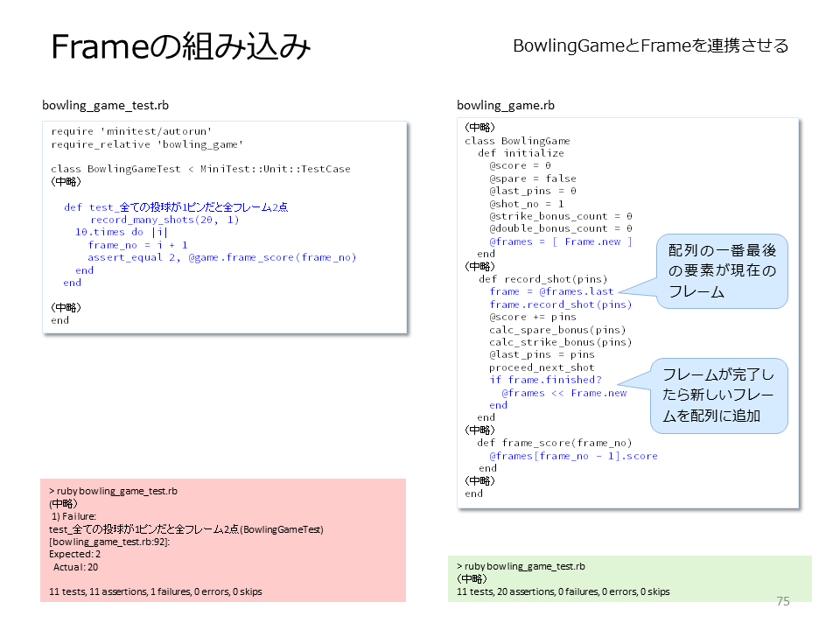Click the 'class BowlingGameTest < MiniTest::Unit::TestCase' line
The width and height of the screenshot is (840, 630).
(200, 169)
